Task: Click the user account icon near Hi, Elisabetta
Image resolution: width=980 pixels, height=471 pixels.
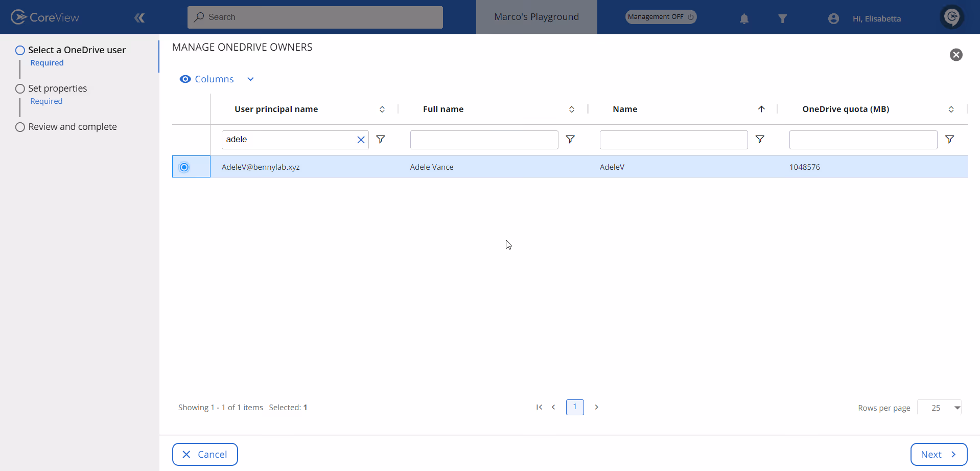Action: tap(833, 18)
